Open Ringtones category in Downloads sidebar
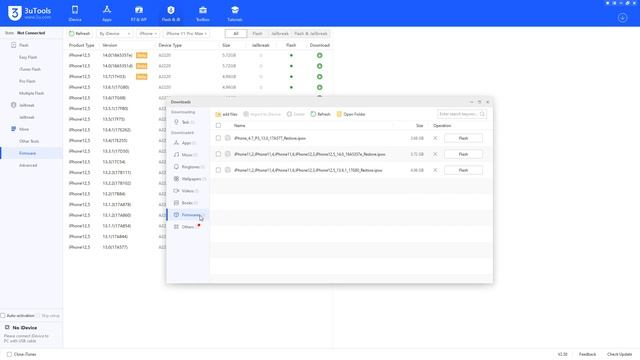The image size is (640, 360). pyautogui.click(x=189, y=167)
